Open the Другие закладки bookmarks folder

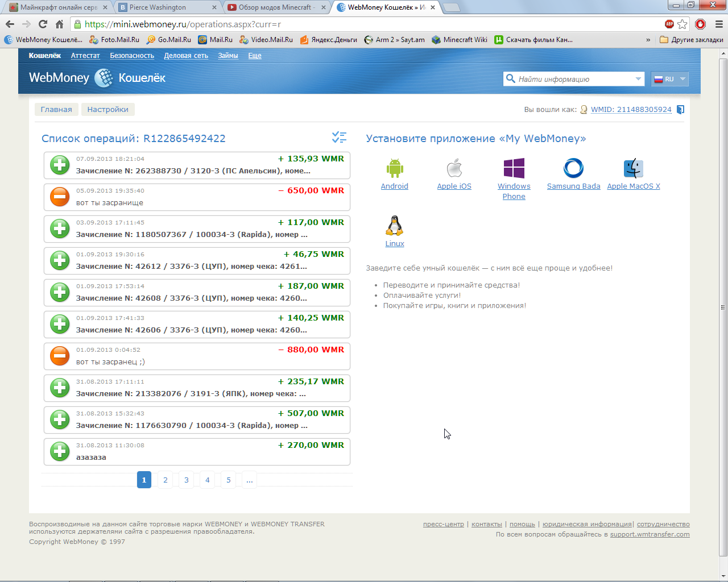click(x=692, y=40)
